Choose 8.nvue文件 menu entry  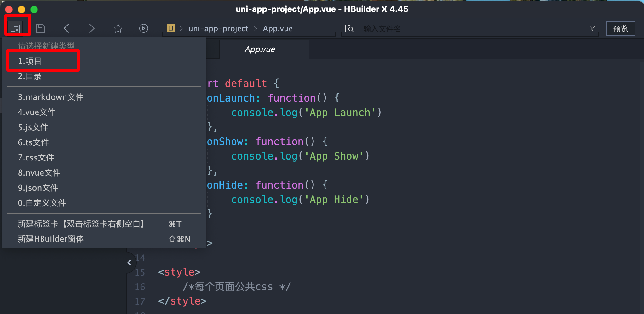tap(104, 173)
